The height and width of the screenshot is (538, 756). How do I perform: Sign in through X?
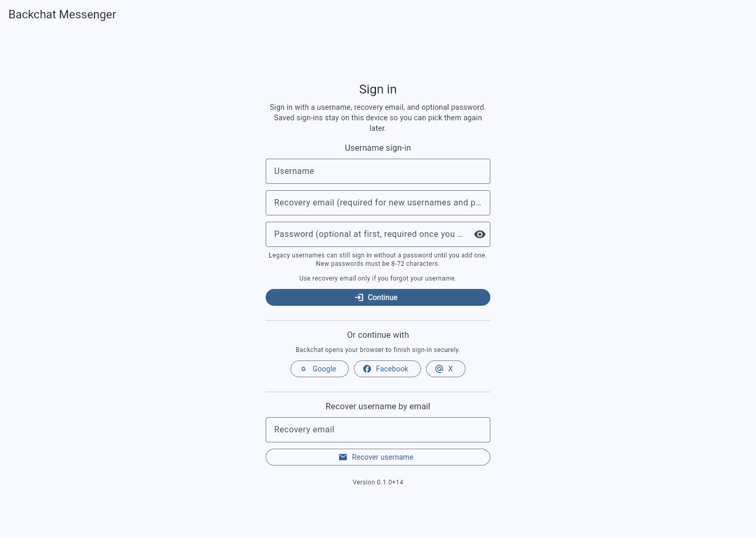click(445, 369)
